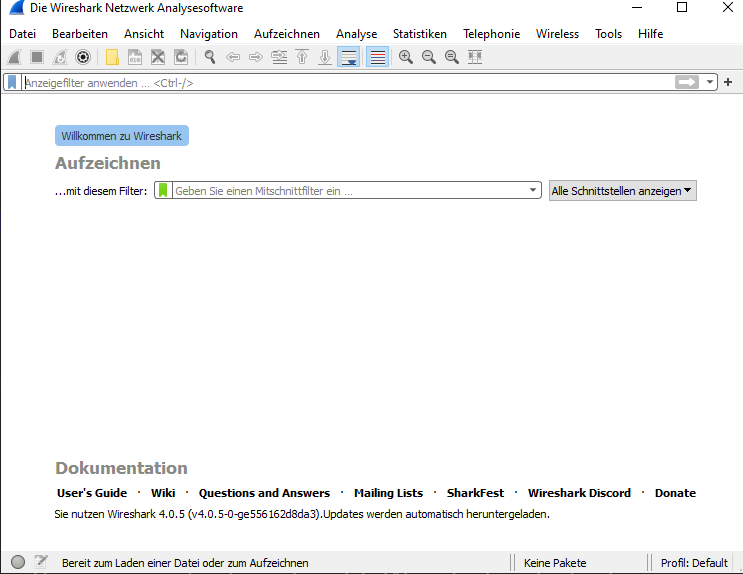This screenshot has width=743, height=574.
Task: Click the Wireshark version info text
Action: pyautogui.click(x=302, y=514)
